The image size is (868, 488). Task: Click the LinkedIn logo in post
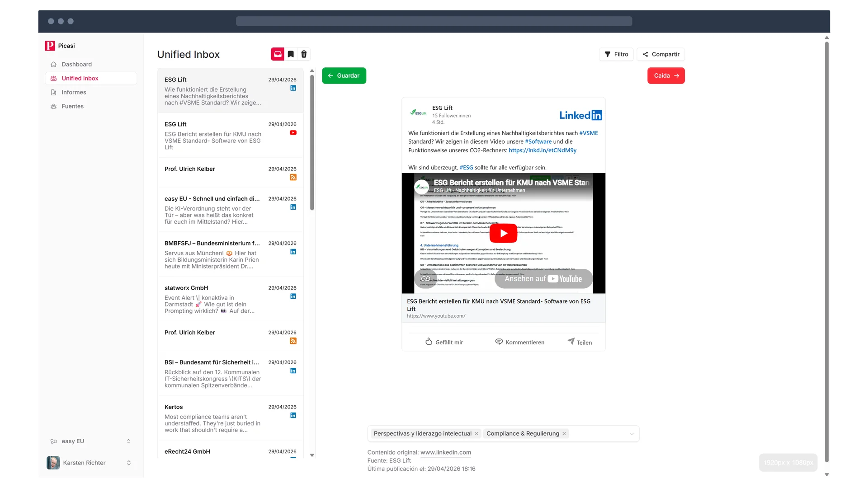(x=580, y=115)
